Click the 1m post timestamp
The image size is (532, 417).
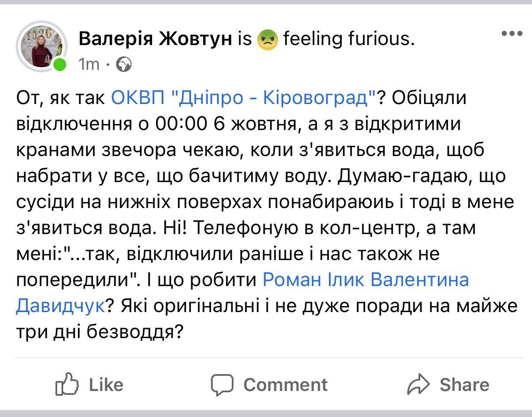[89, 65]
